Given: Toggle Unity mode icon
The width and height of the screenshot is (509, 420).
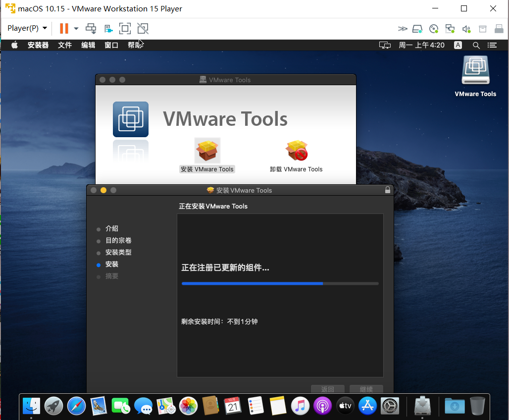Looking at the screenshot, I should coord(143,28).
